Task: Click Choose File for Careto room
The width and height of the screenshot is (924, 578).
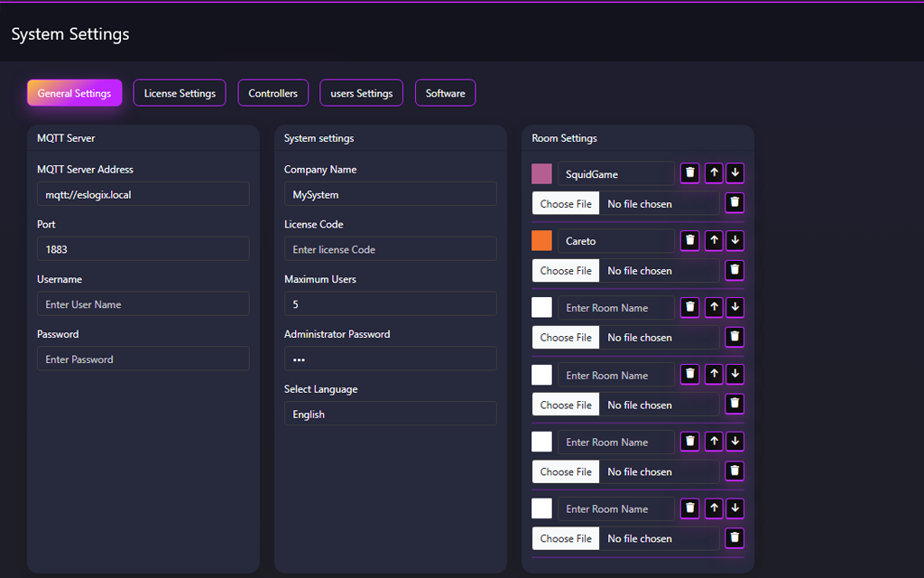Action: click(x=566, y=271)
